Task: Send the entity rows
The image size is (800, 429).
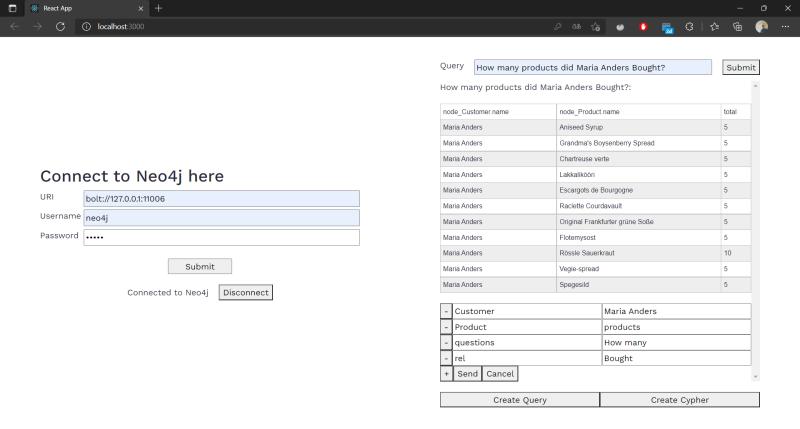Action: [467, 374]
